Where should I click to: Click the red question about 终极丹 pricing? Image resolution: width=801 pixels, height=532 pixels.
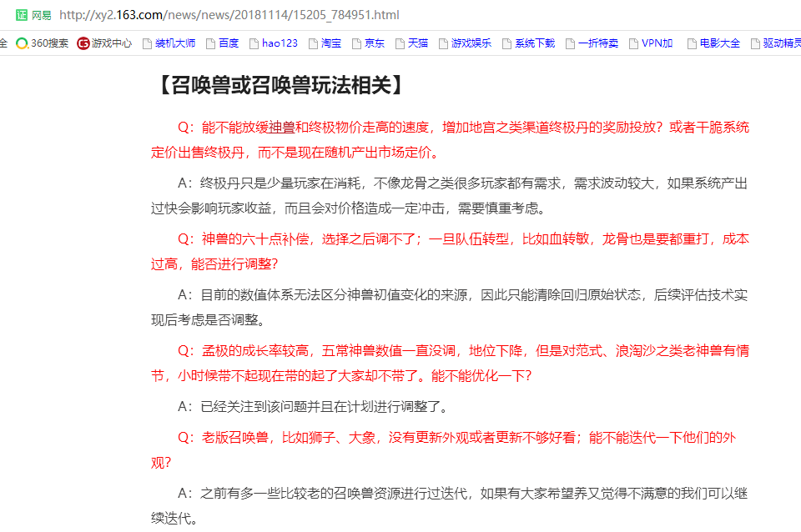coord(450,139)
